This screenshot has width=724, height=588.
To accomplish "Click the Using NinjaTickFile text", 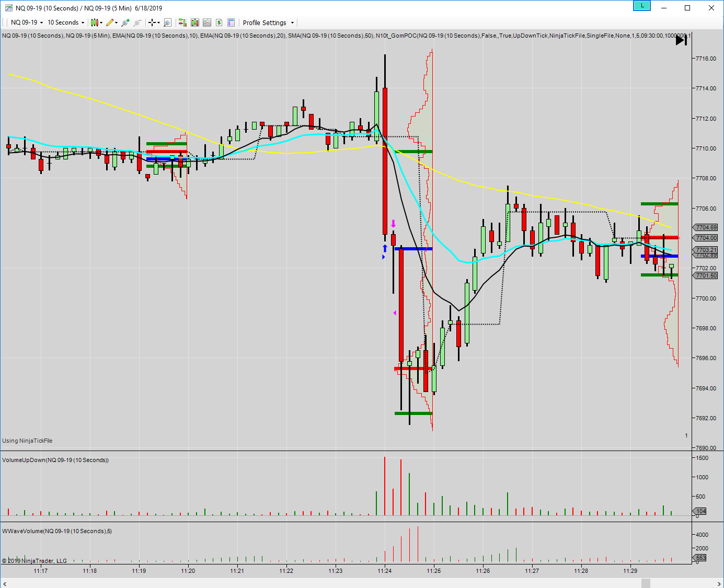I will coord(27,441).
